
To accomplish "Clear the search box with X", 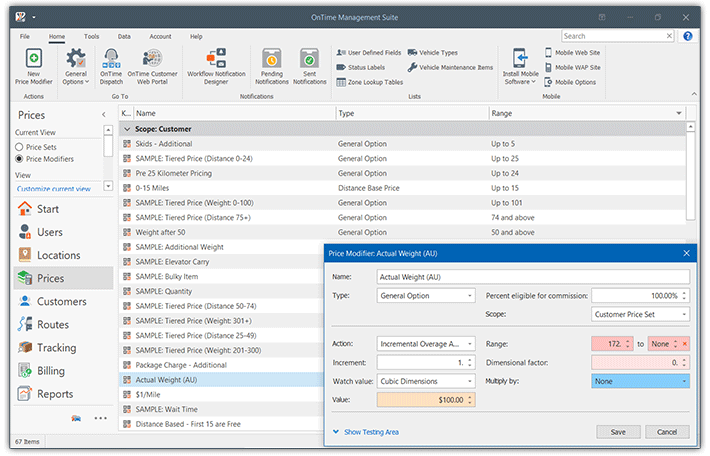I will (x=669, y=36).
